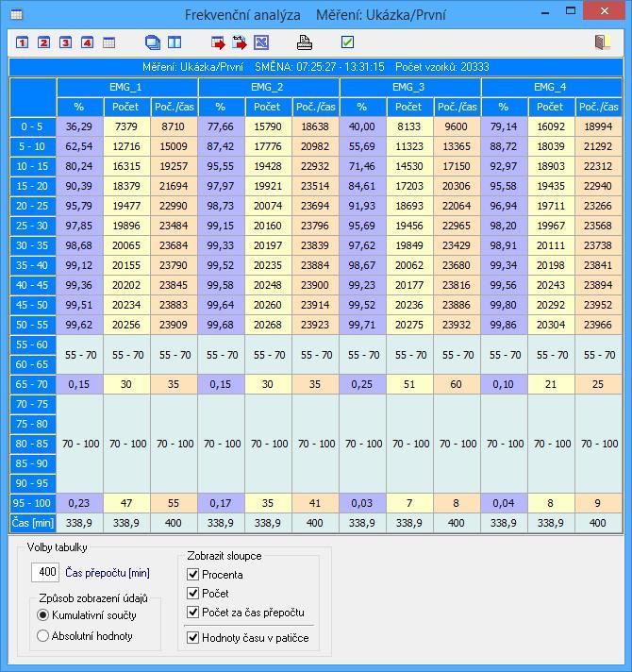Click the export table icon with red arrow
This screenshot has width=632, height=672.
(218, 42)
